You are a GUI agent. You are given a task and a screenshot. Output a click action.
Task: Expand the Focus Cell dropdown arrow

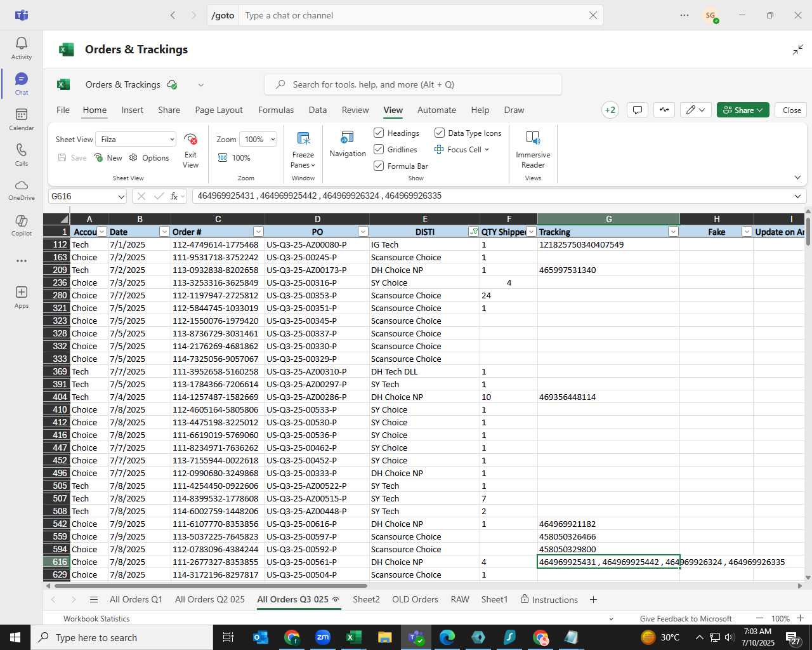487,150
